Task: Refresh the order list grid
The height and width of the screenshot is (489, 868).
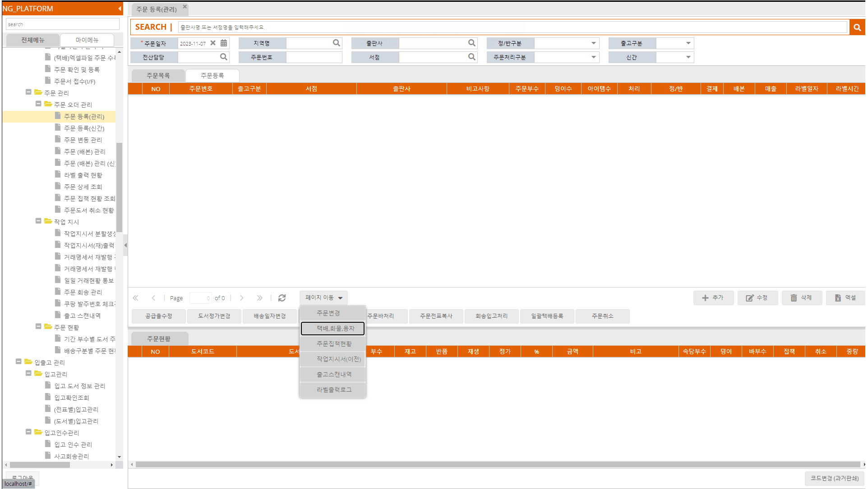Action: click(282, 298)
